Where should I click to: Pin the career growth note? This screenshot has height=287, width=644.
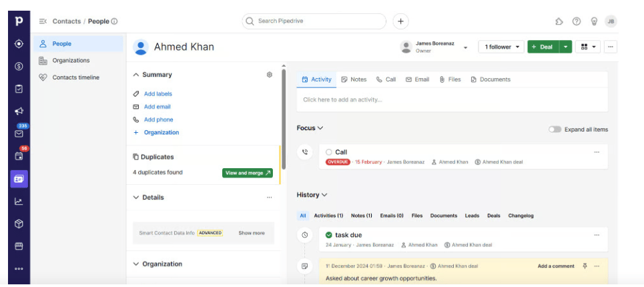pyautogui.click(x=585, y=266)
